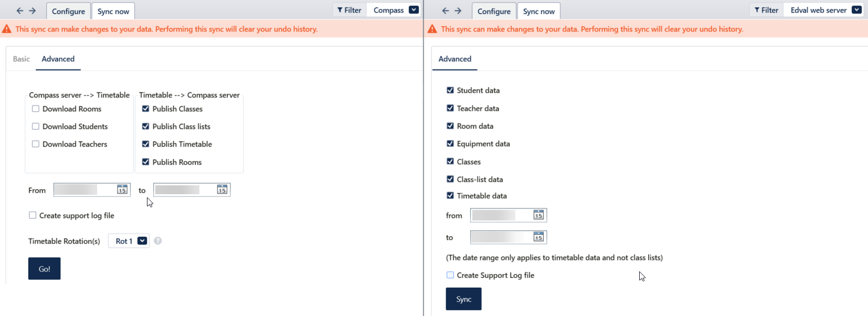This screenshot has width=868, height=316.
Task: Uncheck Room data
Action: [450, 126]
